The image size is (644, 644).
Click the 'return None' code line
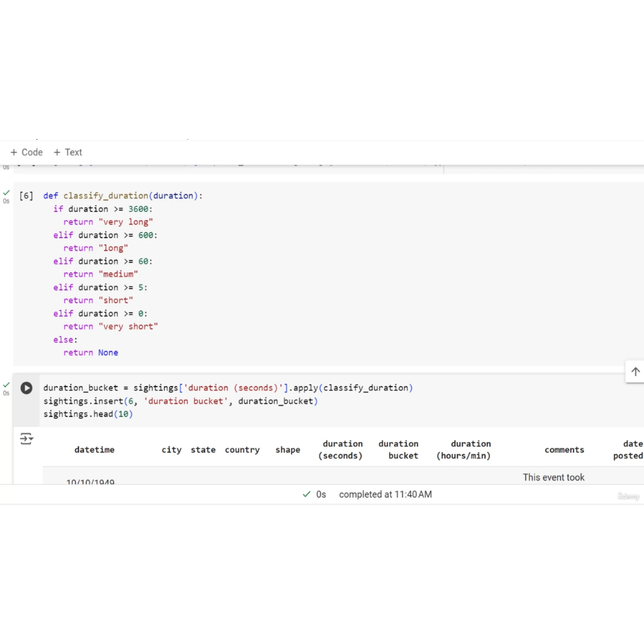91,353
